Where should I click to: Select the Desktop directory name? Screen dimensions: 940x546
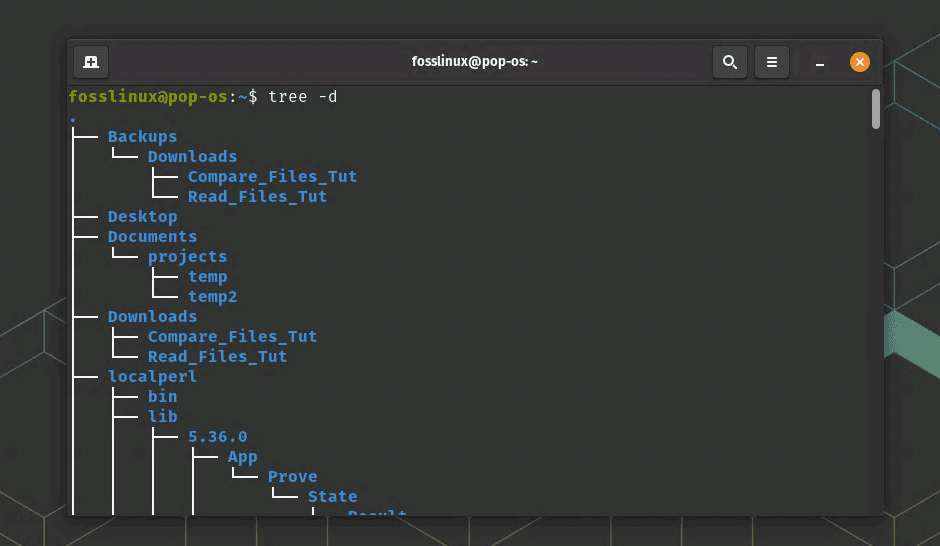[x=143, y=216]
